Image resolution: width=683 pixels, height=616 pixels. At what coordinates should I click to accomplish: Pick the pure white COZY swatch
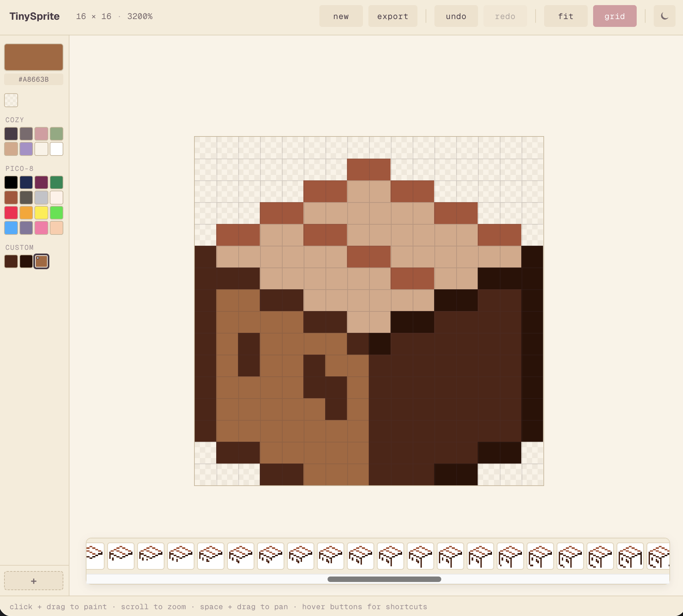(x=57, y=149)
